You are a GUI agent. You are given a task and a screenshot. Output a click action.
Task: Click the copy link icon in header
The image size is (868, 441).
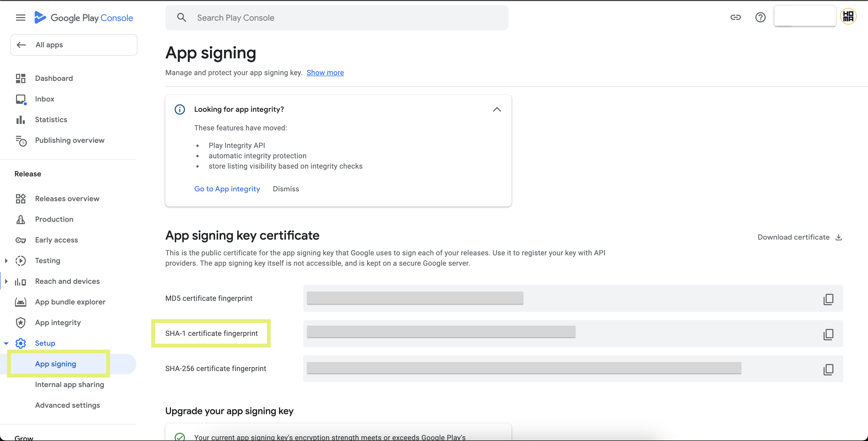pyautogui.click(x=735, y=18)
